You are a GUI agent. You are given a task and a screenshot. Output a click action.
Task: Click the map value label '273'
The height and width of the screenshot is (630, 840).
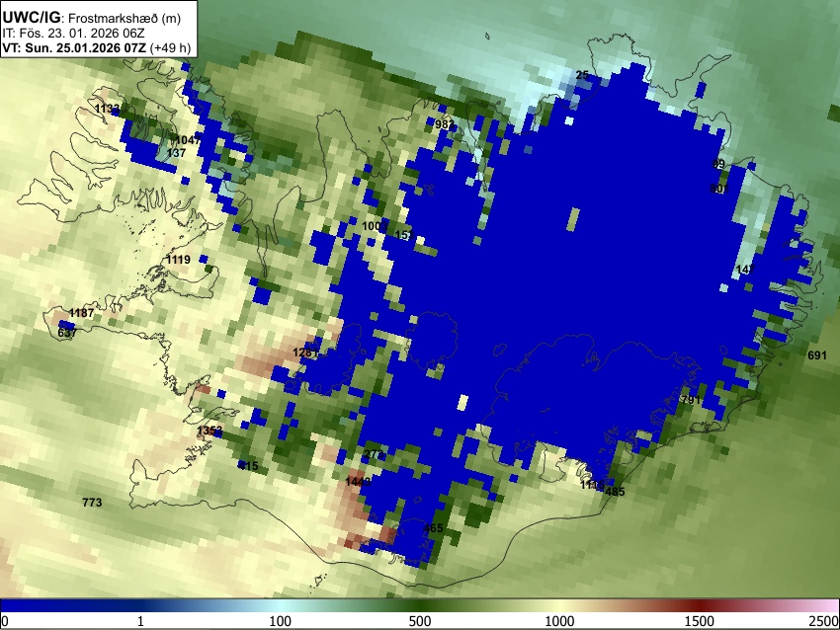tap(374, 455)
